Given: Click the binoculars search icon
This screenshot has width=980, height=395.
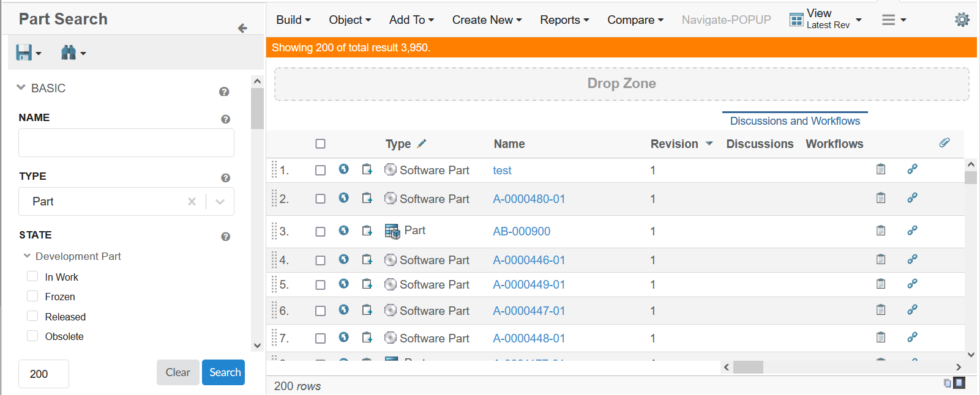Looking at the screenshot, I should [69, 53].
